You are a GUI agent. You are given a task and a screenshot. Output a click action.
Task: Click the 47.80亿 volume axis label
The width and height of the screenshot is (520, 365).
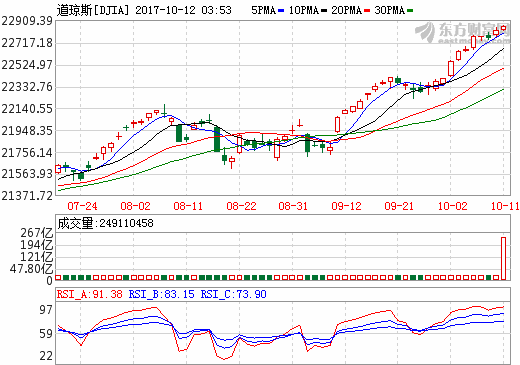point(31,269)
